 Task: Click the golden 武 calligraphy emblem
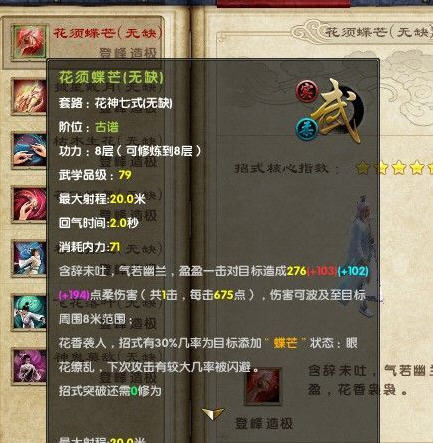coord(338,110)
